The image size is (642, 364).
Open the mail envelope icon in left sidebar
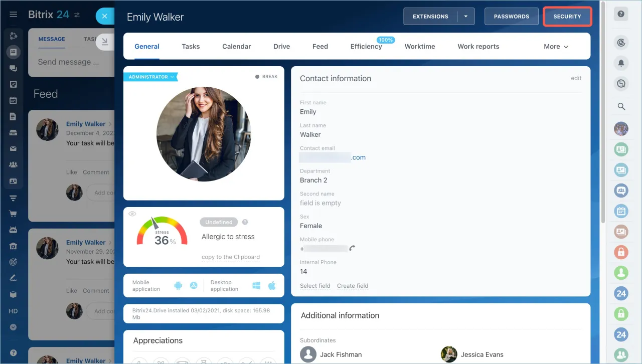(x=14, y=149)
